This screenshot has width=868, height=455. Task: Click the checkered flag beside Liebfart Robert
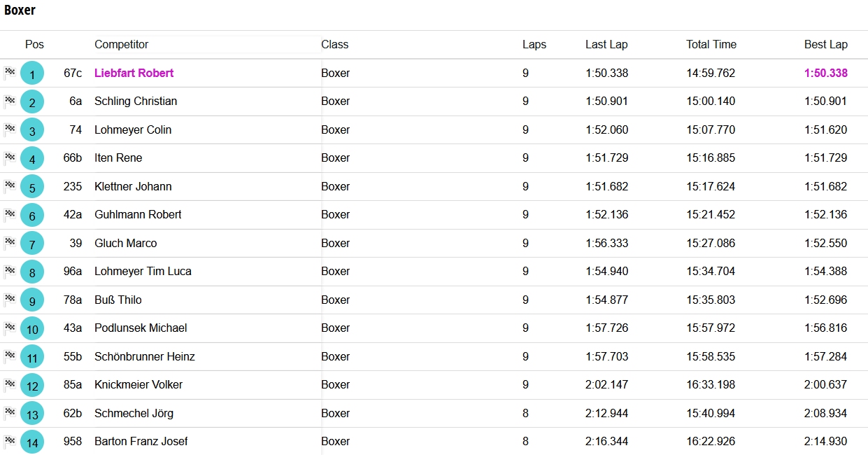click(x=10, y=72)
